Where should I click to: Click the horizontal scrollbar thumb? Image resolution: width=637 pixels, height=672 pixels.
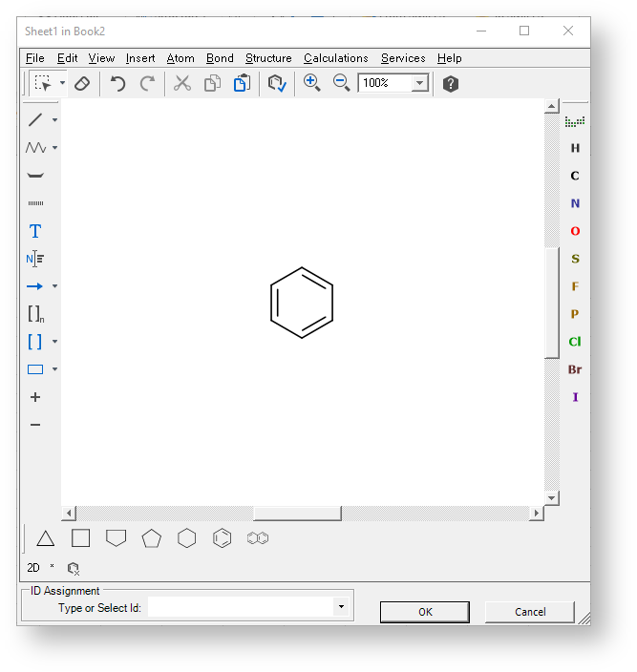click(297, 514)
